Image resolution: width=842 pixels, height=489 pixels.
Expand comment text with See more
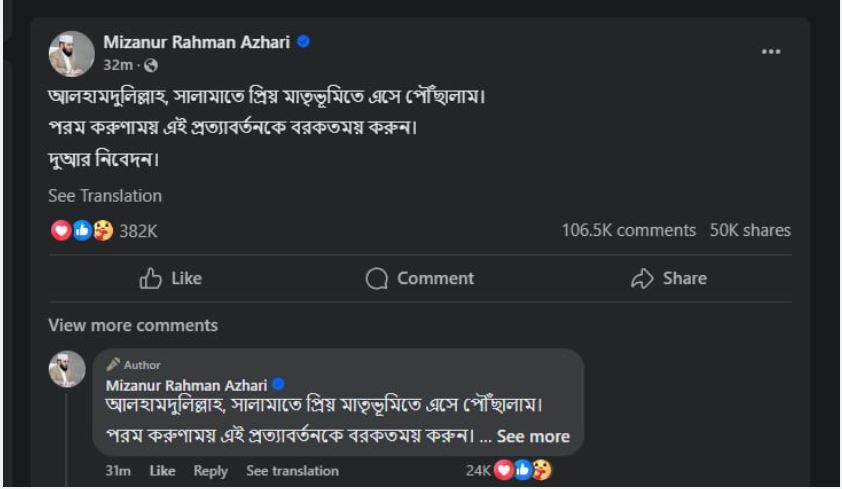[x=532, y=436]
